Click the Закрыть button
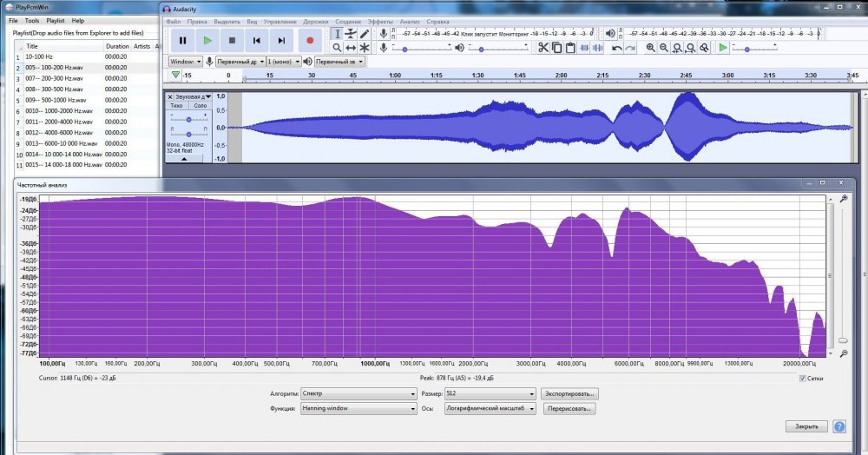 point(806,426)
